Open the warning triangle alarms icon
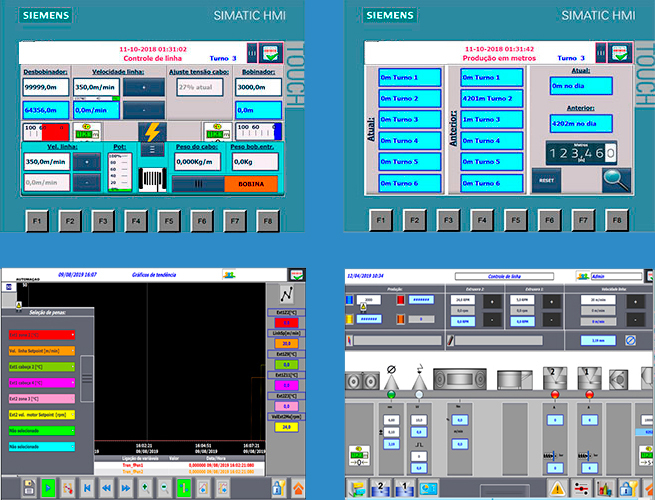Image resolution: width=655 pixels, height=500 pixels. (558, 488)
